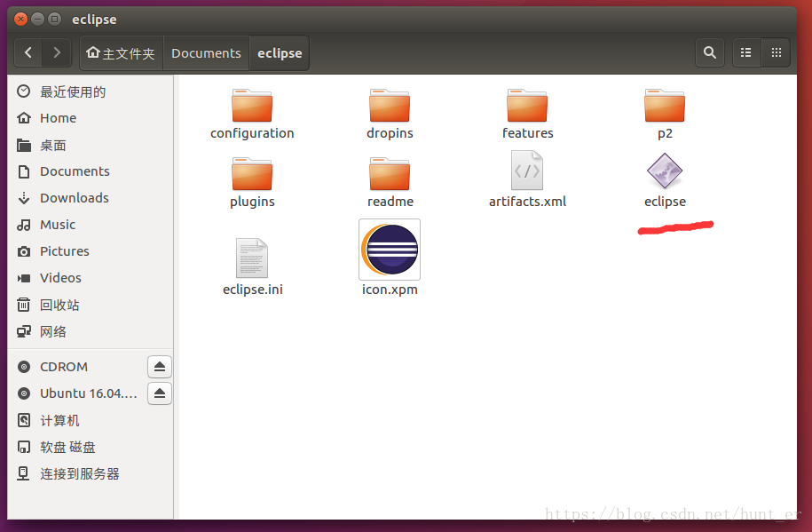The height and width of the screenshot is (532, 812).
Task: Select the eclipse.ini file icon
Action: (x=252, y=258)
